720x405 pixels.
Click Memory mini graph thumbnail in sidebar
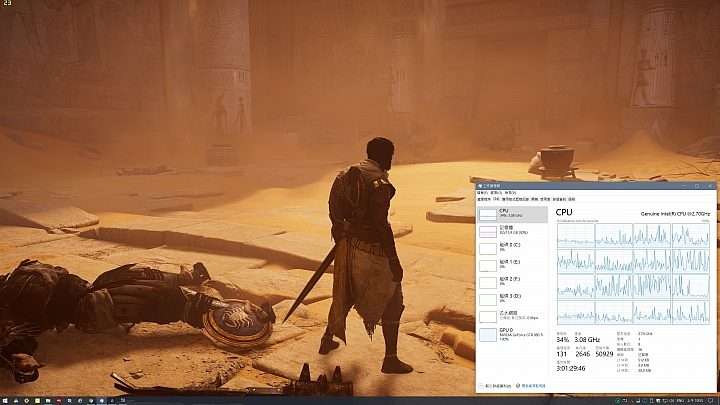point(488,231)
